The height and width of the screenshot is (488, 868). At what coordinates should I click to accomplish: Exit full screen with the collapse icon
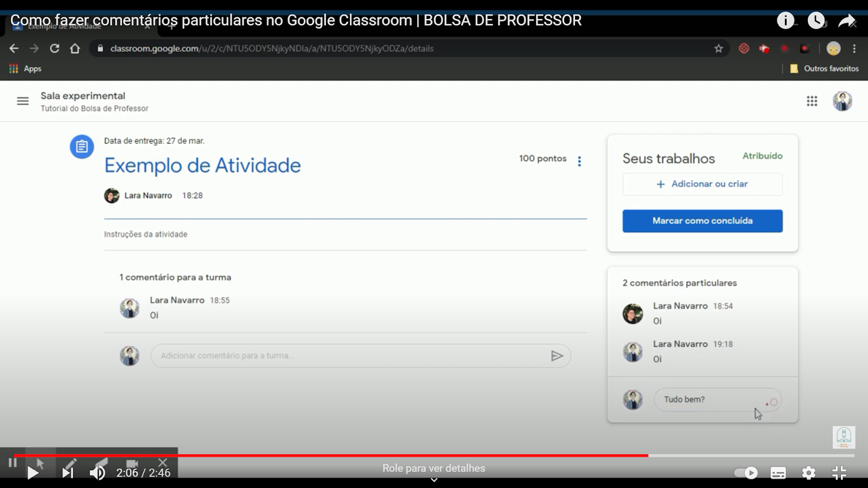click(839, 473)
